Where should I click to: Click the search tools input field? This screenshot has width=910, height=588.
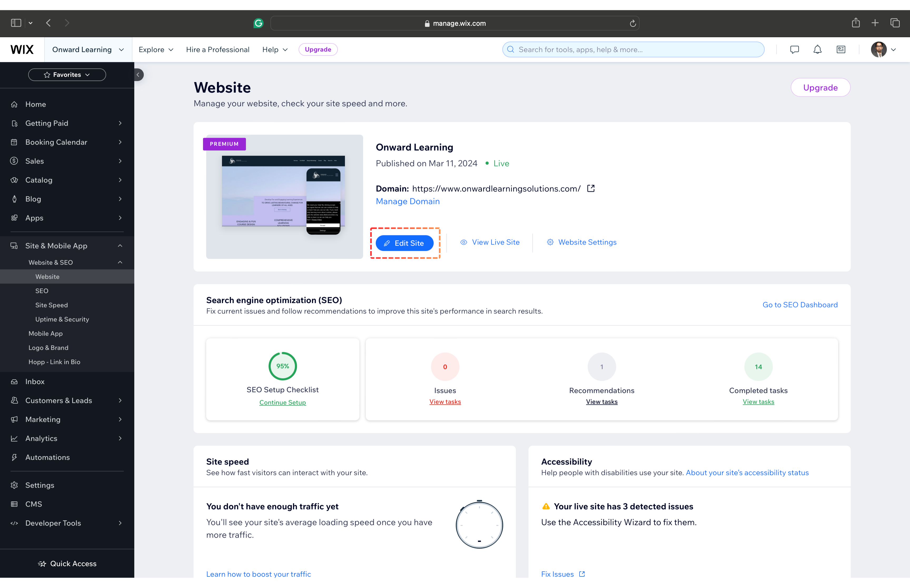click(634, 50)
